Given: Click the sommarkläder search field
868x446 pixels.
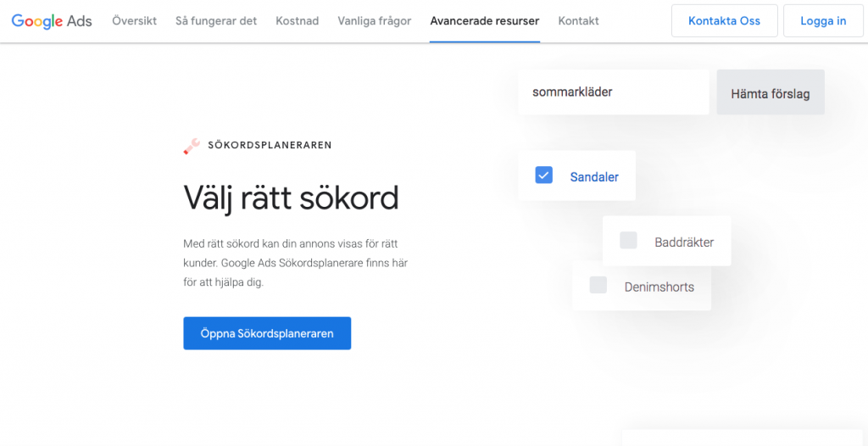Looking at the screenshot, I should point(614,92).
